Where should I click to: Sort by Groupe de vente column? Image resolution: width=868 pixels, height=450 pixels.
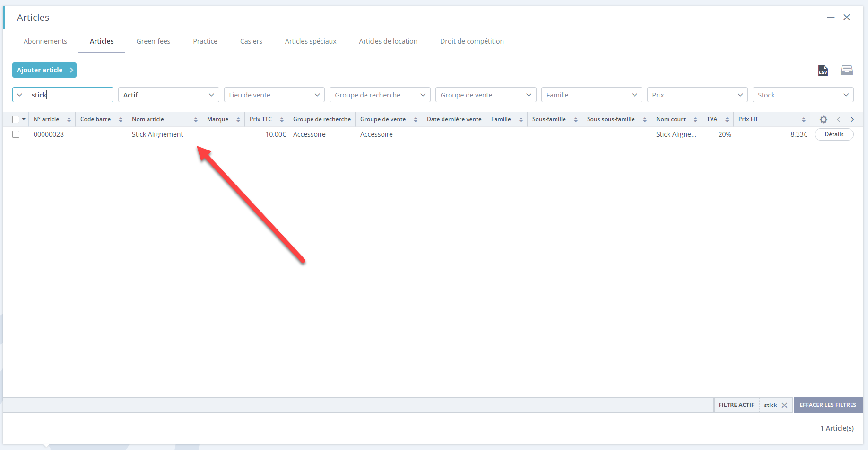click(416, 120)
